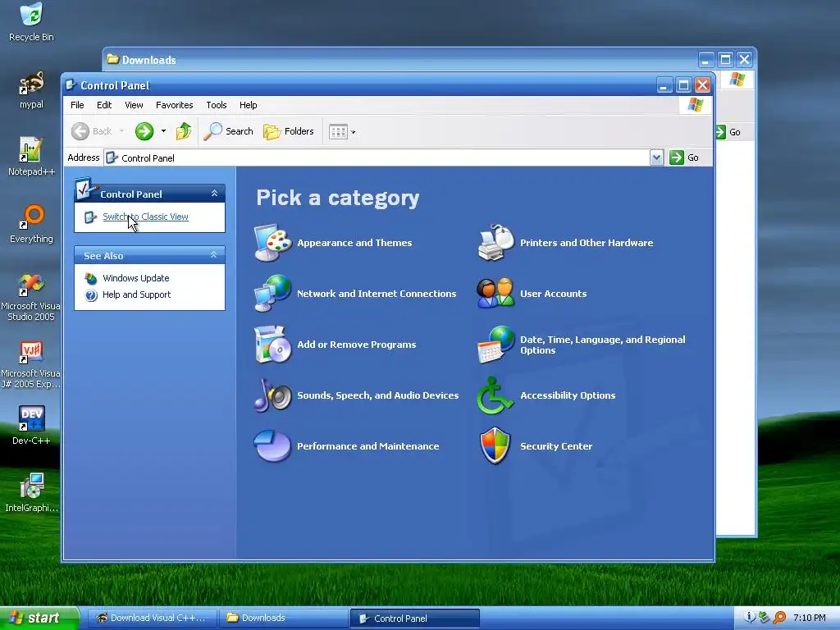This screenshot has height=630, width=840.
Task: Select the Notepad++ desktop shortcut
Action: point(32,157)
